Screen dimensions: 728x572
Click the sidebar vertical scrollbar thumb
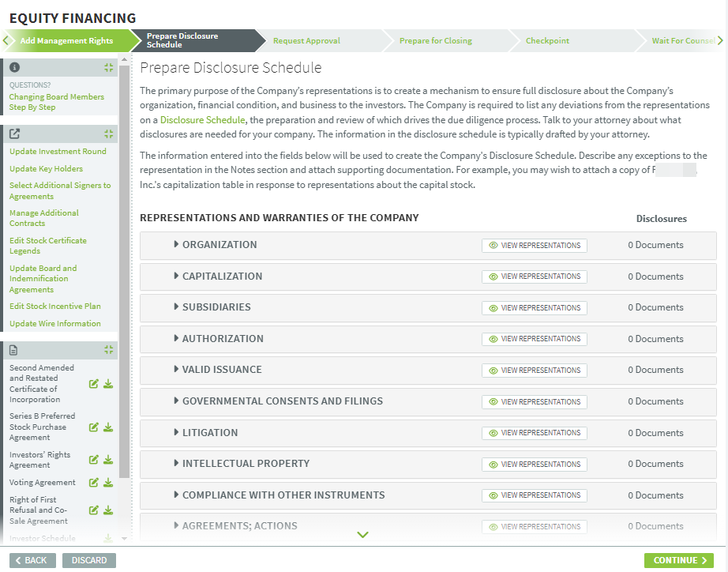point(124,272)
